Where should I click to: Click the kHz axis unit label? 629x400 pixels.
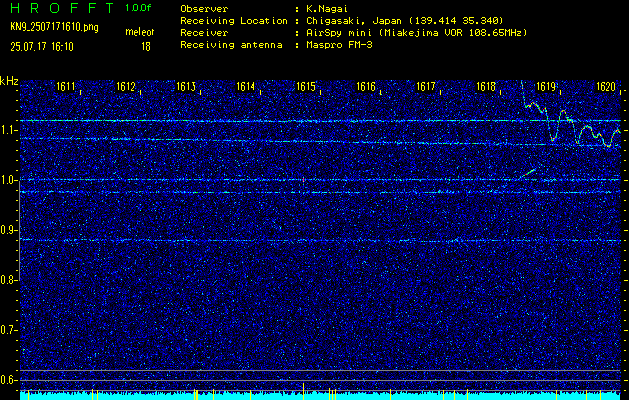pyautogui.click(x=9, y=81)
